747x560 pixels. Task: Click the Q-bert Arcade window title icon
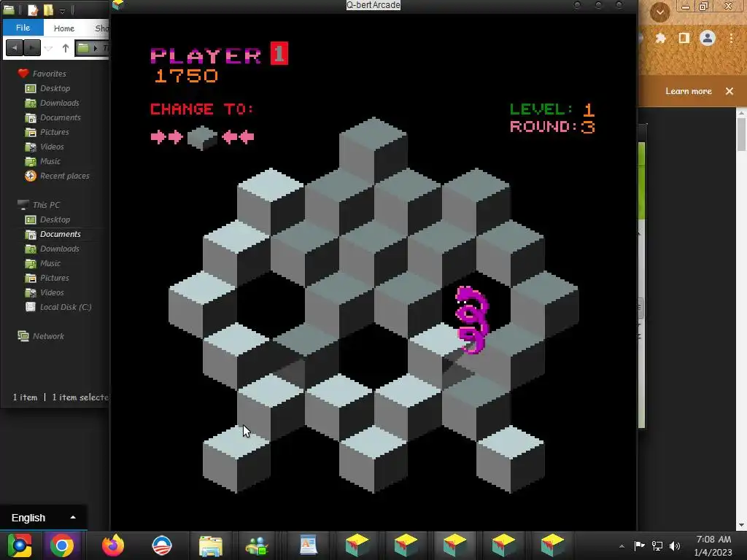click(x=117, y=5)
